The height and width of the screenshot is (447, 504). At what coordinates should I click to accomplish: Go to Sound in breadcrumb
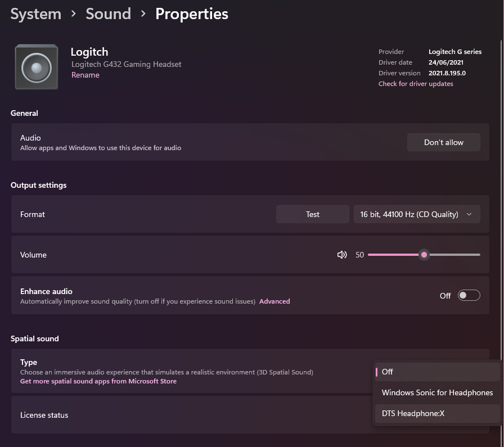coord(109,14)
